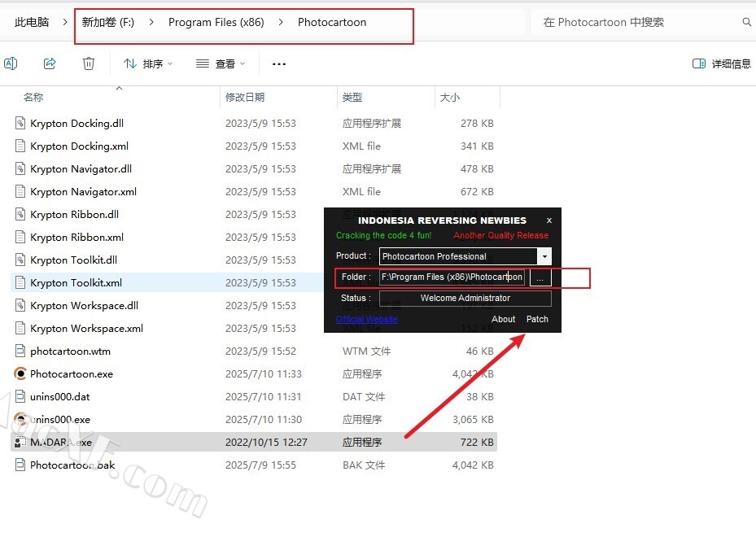Close the Indonesia Reversing Newbies patcher window

(549, 220)
